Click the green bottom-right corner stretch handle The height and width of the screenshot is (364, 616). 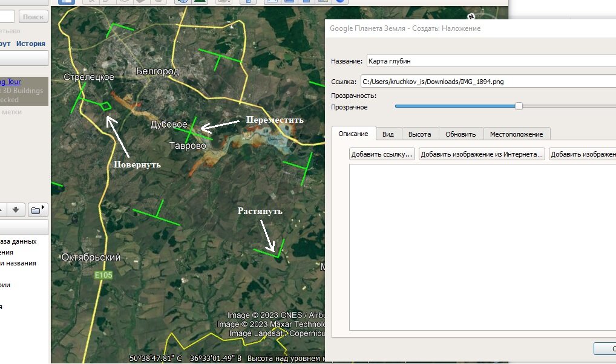278,257
